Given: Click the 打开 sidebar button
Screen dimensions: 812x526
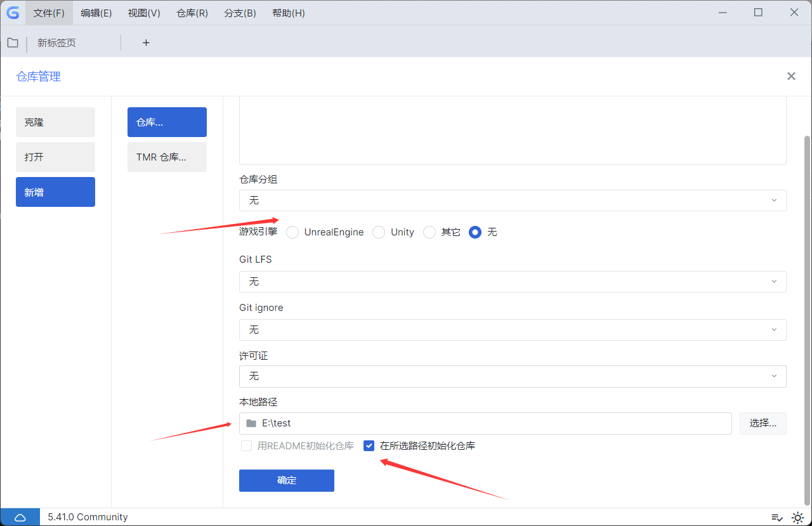Looking at the screenshot, I should pyautogui.click(x=55, y=157).
